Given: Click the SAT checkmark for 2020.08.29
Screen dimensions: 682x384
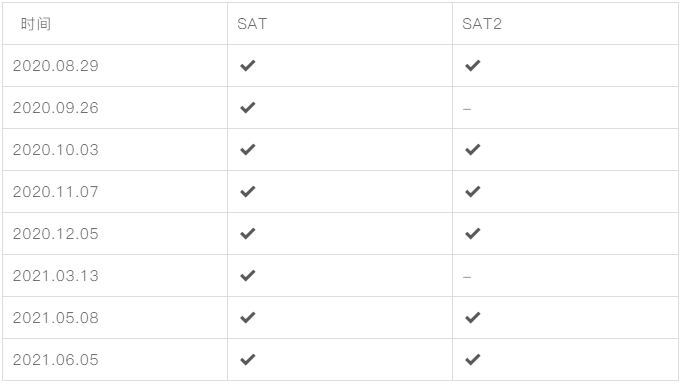Looking at the screenshot, I should click(247, 66).
